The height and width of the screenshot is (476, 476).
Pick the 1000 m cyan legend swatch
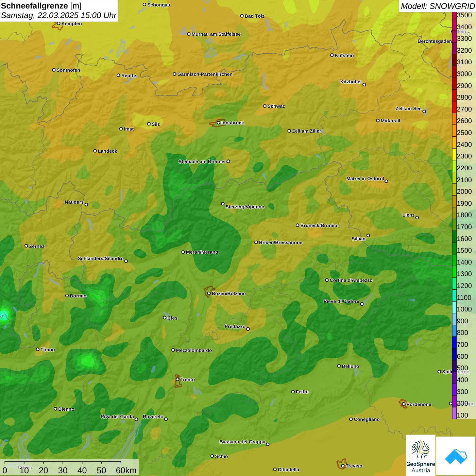click(x=454, y=307)
